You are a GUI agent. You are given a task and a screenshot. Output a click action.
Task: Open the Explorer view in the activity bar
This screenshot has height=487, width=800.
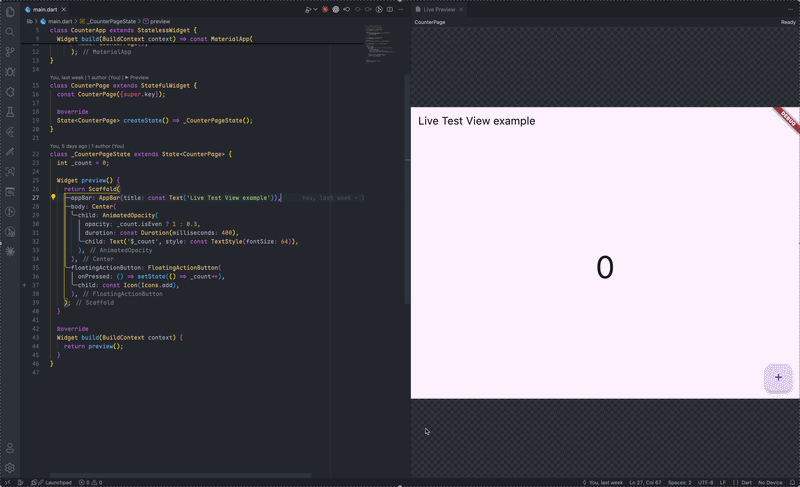[10, 12]
